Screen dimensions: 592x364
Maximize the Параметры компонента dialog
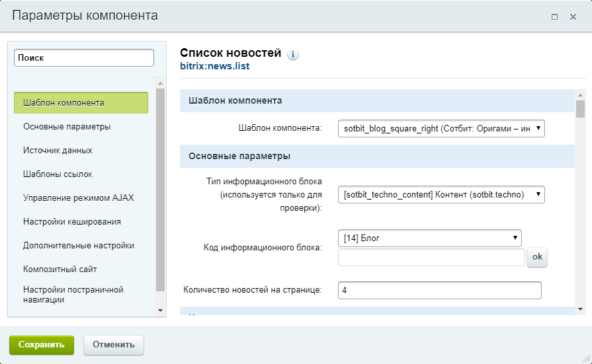(554, 17)
